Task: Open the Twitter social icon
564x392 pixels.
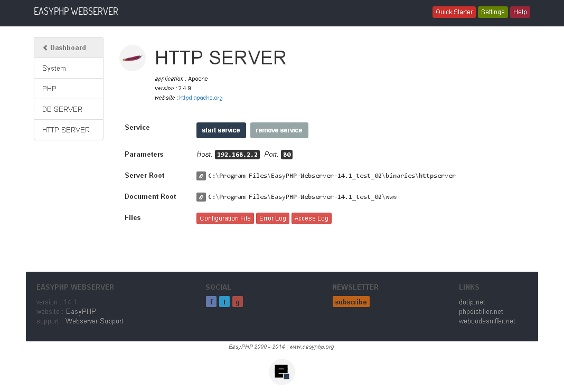Action: (224, 301)
